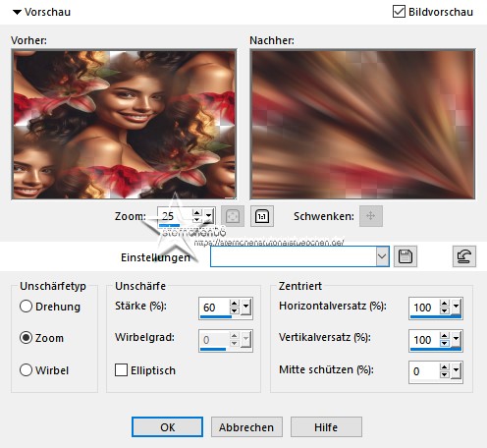The width and height of the screenshot is (487, 448).
Task: Click the Abbrechen button
Action: (x=246, y=427)
